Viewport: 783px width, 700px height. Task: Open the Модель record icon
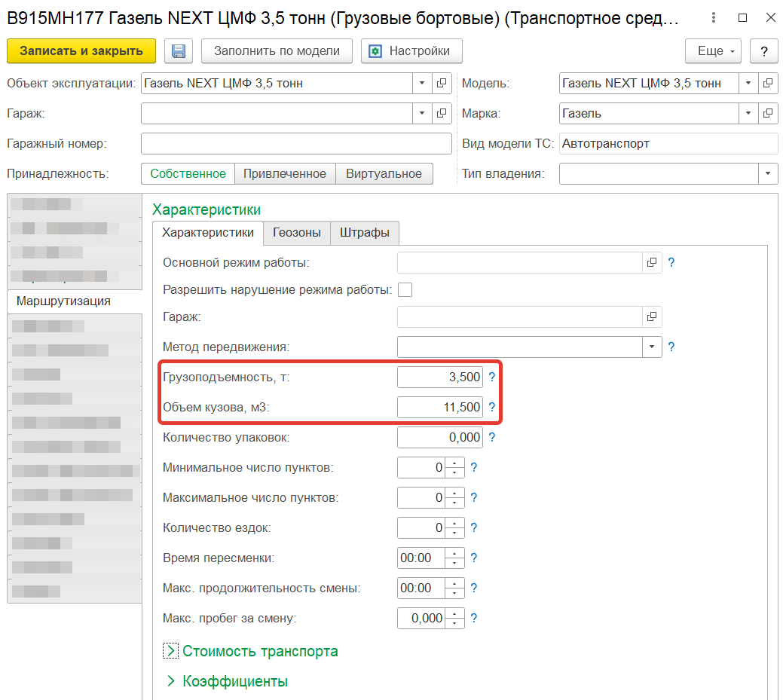[768, 84]
